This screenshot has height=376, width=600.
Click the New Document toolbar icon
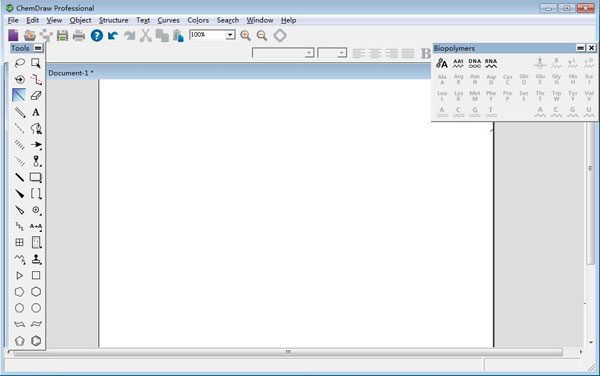(x=13, y=35)
